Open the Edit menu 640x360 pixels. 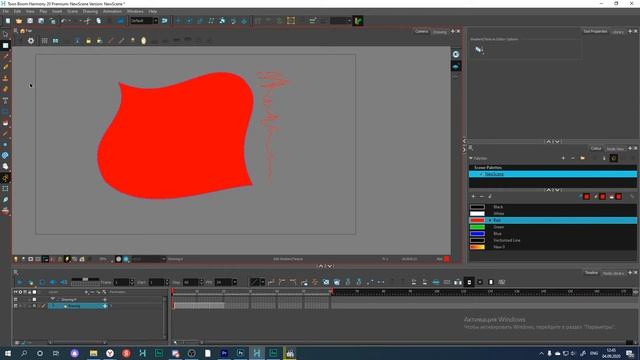click(17, 11)
